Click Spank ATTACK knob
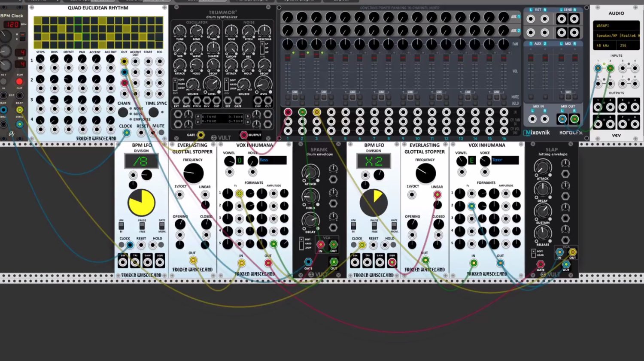The width and height of the screenshot is (644, 361). pos(310,173)
